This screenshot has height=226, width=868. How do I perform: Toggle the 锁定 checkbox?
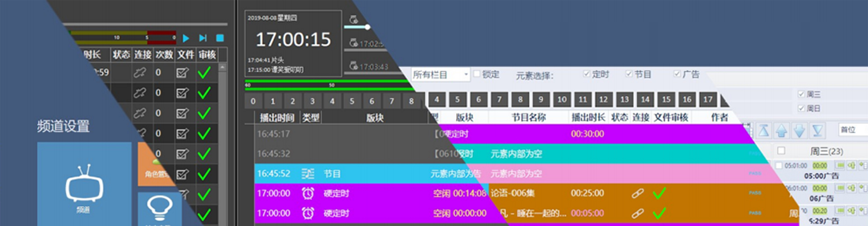[x=477, y=74]
